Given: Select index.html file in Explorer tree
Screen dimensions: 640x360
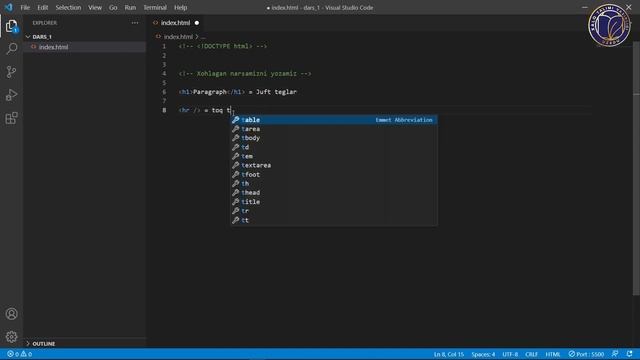Looking at the screenshot, I should click(x=84, y=47).
